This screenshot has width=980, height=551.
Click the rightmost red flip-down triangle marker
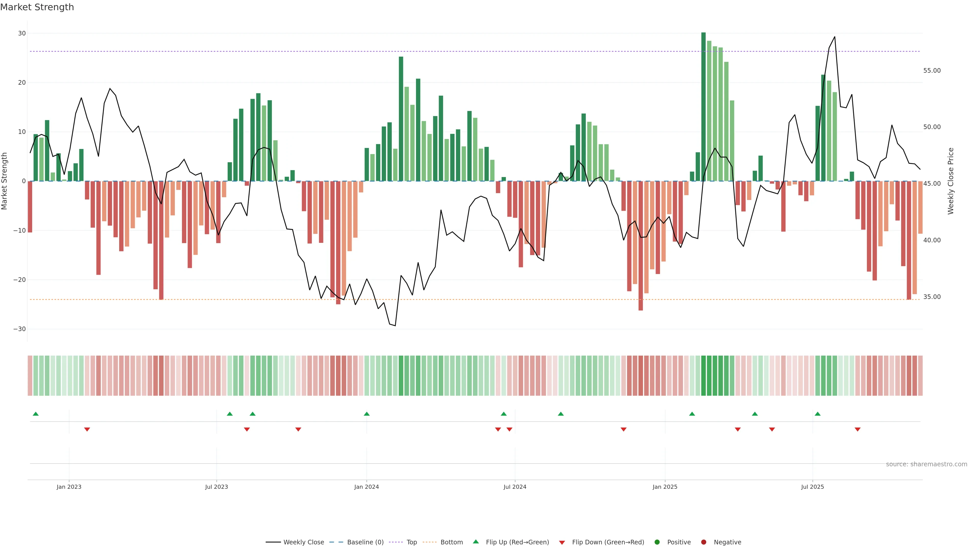[x=857, y=429]
